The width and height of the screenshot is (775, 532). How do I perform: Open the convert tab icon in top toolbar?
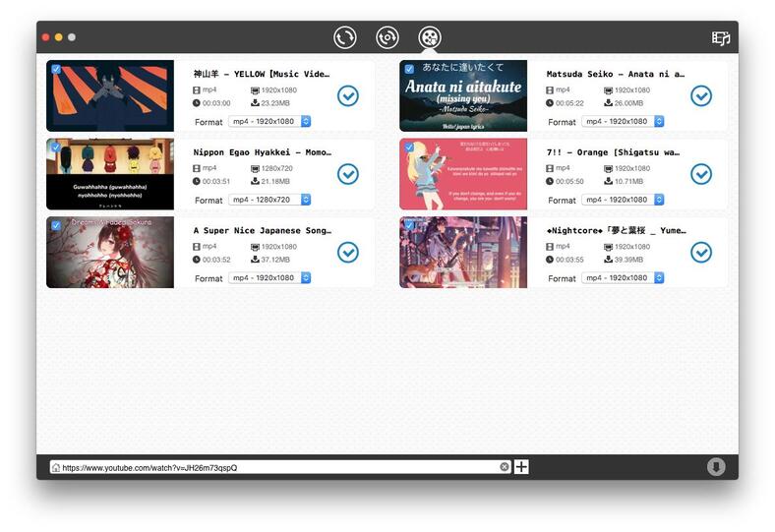pos(344,37)
